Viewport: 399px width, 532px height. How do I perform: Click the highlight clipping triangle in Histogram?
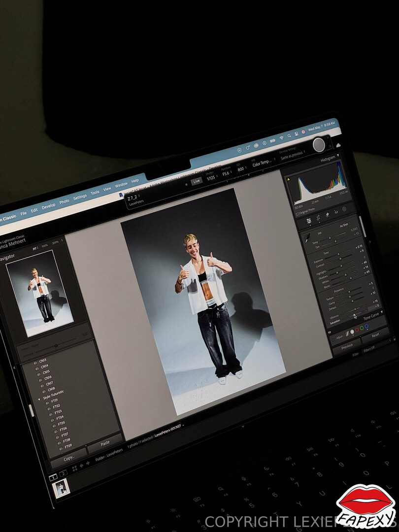[x=288, y=179]
